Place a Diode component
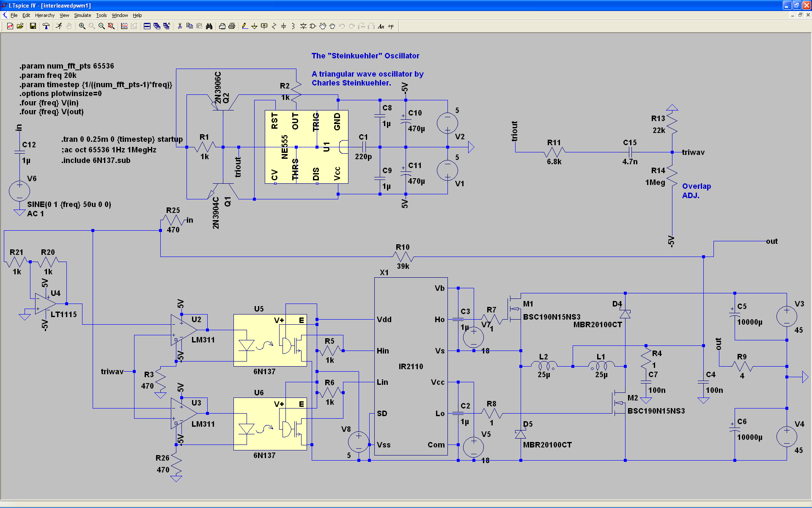 pyautogui.click(x=303, y=26)
